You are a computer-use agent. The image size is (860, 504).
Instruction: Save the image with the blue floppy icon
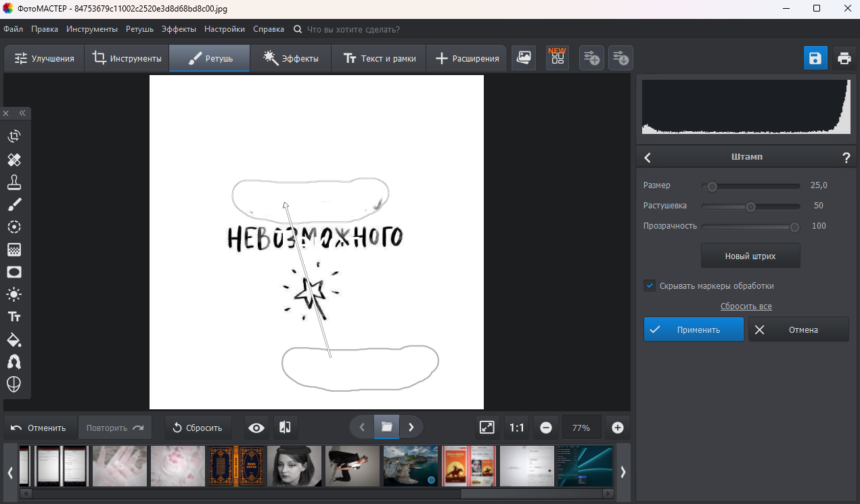tap(815, 58)
